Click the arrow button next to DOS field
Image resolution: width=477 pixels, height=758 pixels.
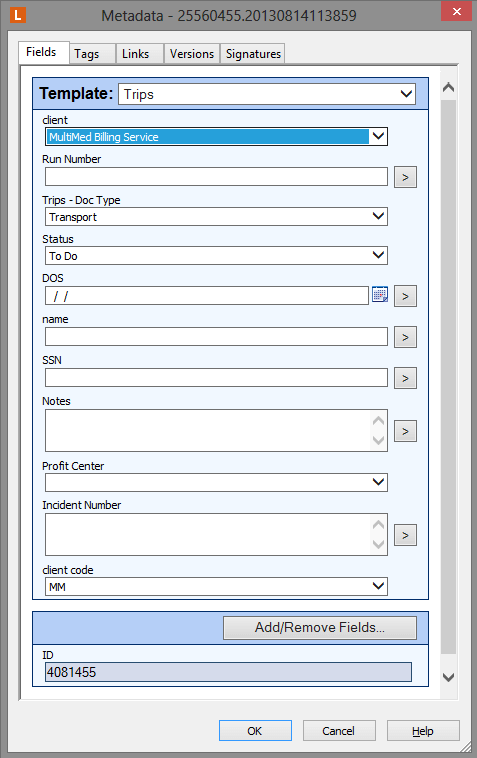[405, 296]
